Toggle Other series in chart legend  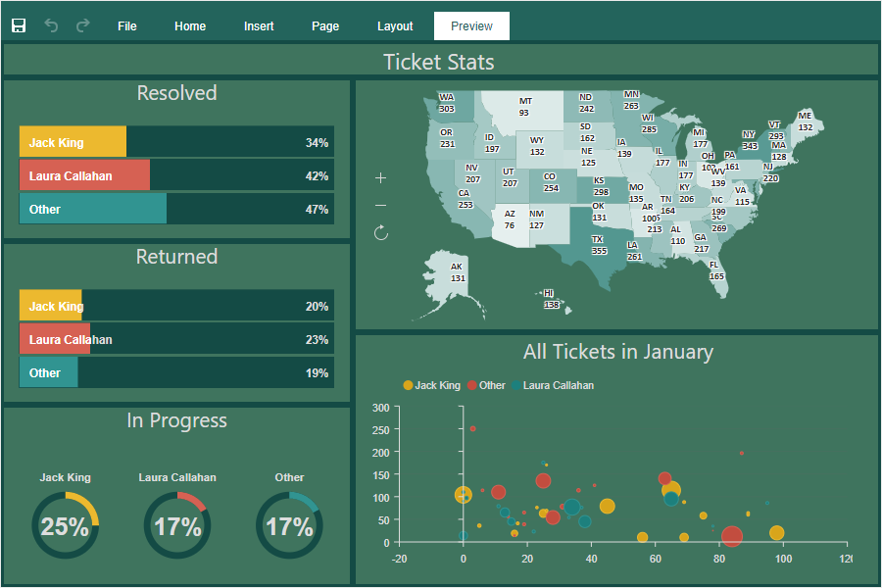[486, 385]
